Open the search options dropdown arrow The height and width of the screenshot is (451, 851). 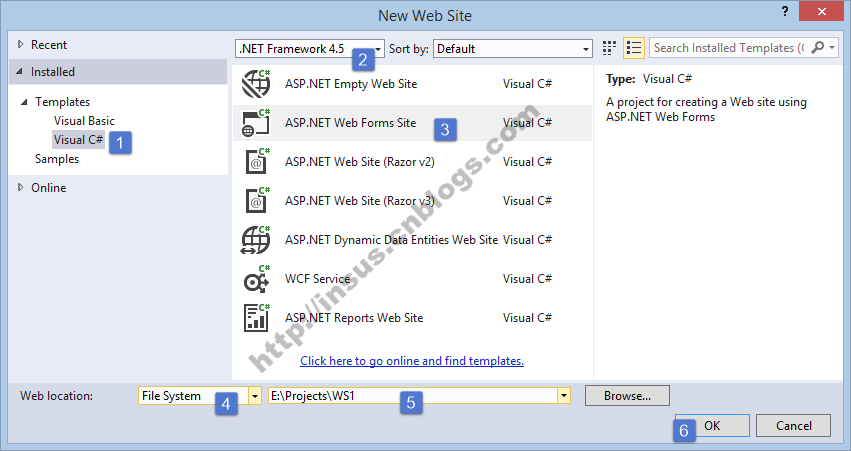coord(831,48)
